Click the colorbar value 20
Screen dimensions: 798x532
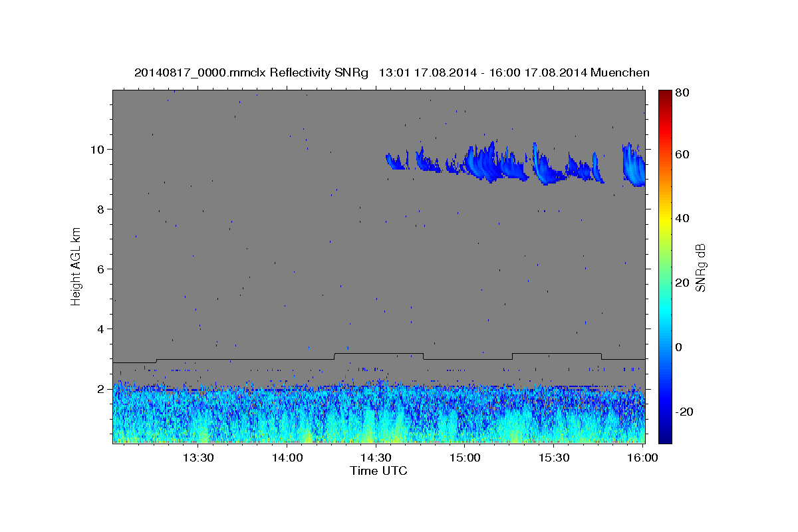click(x=684, y=283)
